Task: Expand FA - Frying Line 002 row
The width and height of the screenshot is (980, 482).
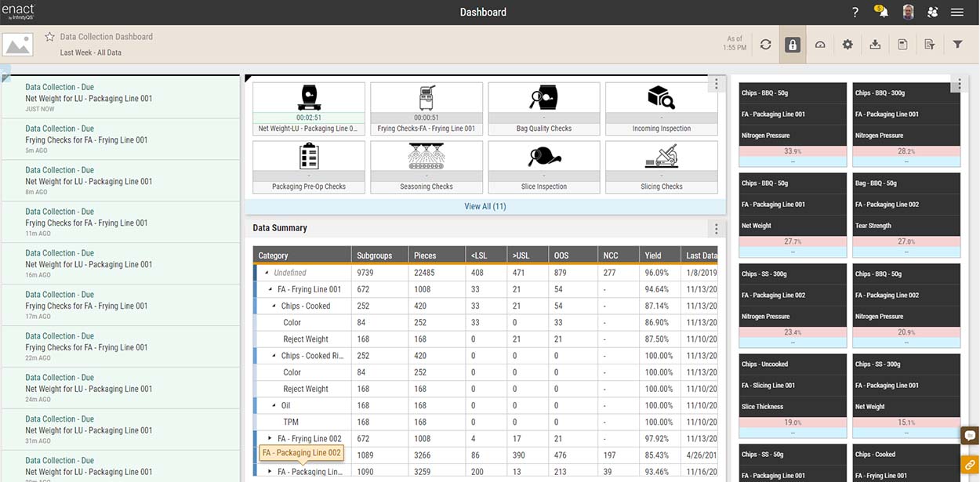Action: [x=270, y=439]
